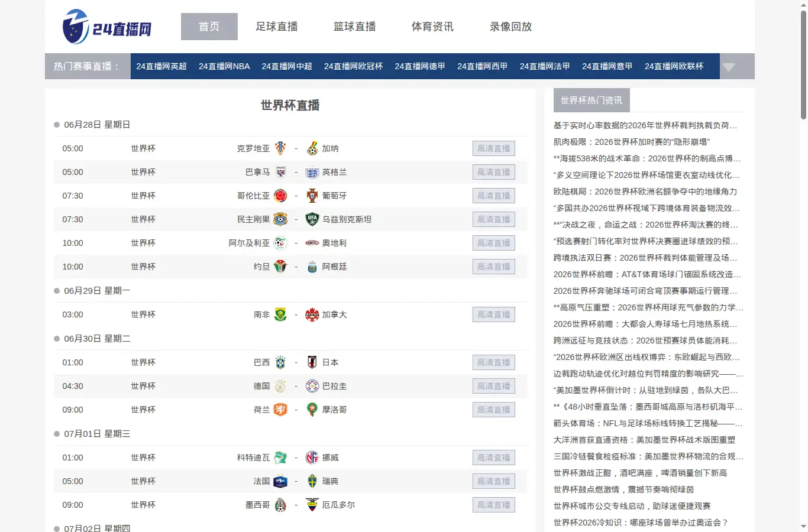Click Canada (加拿大) team badge
This screenshot has width=808, height=532.
pyautogui.click(x=312, y=314)
